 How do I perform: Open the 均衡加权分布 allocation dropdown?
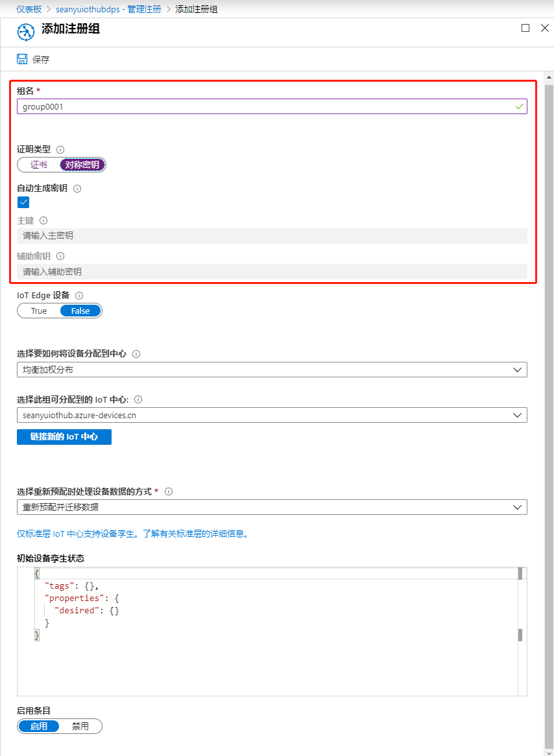pyautogui.click(x=272, y=370)
